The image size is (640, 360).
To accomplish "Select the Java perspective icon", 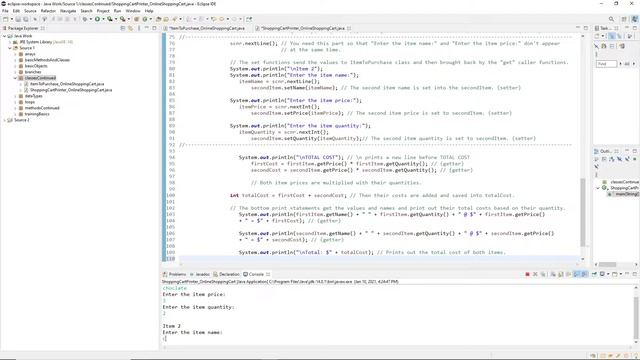I will coord(634,19).
